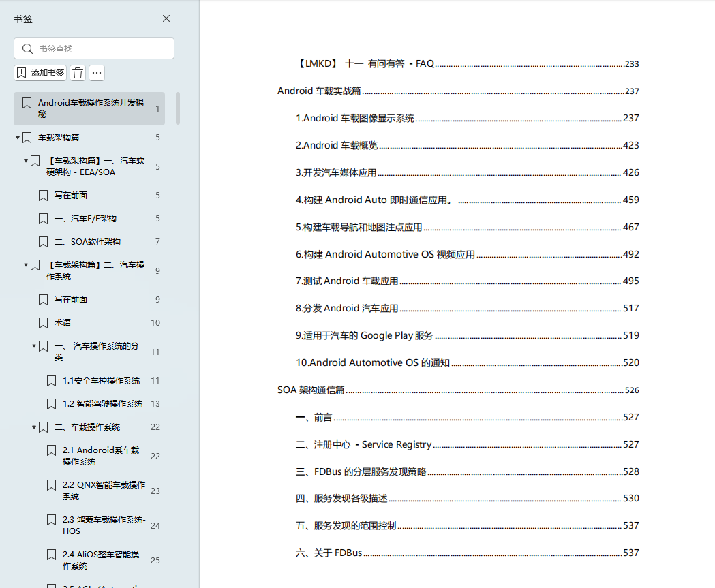
Task: Click TOC entry 9.适用于汽车的 Google Play 服务
Action: (468, 336)
